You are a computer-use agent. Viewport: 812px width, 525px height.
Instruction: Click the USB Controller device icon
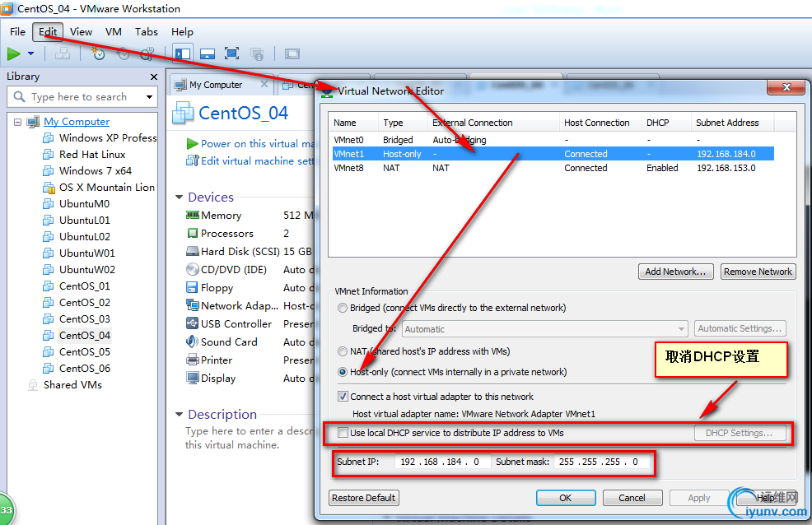pyautogui.click(x=193, y=323)
